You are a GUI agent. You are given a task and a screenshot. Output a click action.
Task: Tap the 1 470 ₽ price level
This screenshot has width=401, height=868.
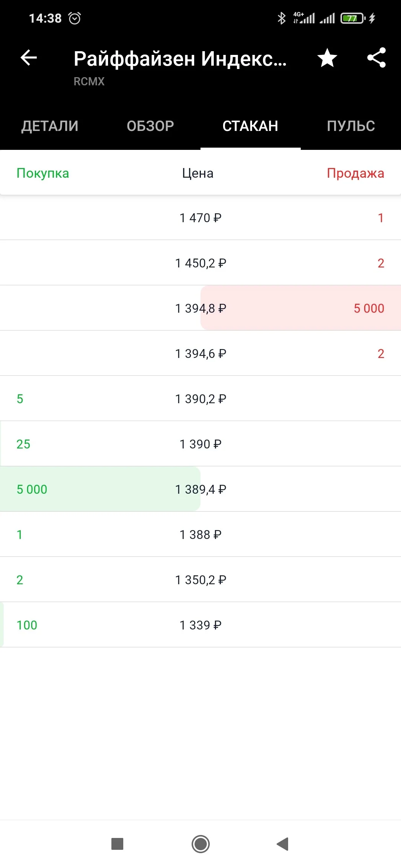coord(200,217)
